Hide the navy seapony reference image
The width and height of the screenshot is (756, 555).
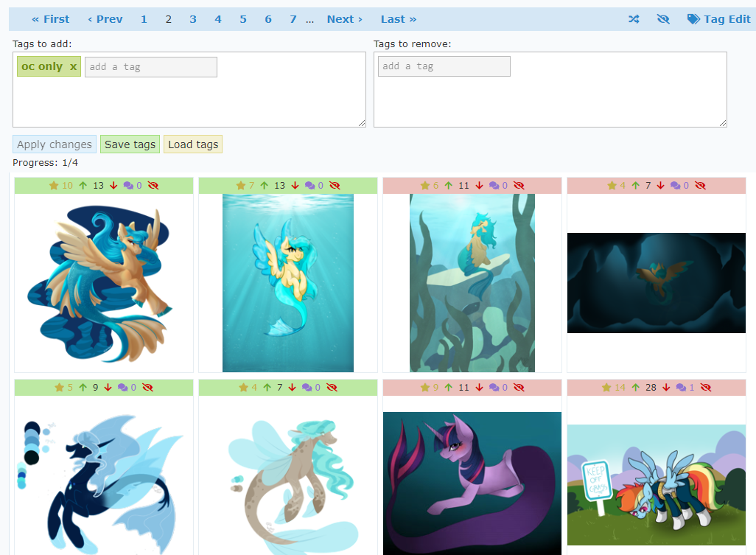(x=147, y=388)
